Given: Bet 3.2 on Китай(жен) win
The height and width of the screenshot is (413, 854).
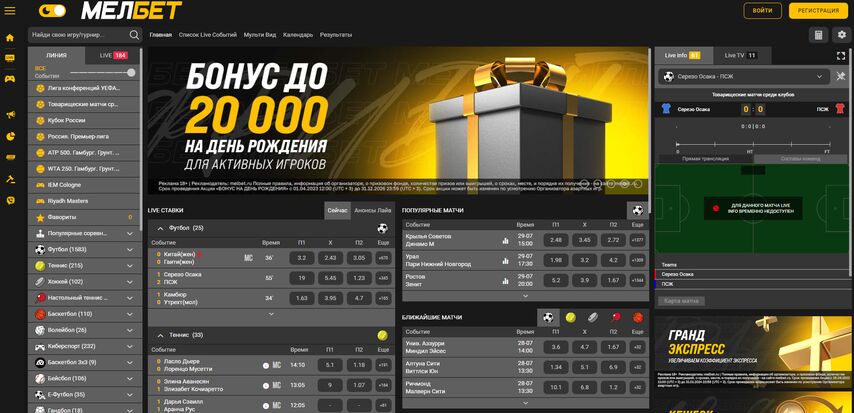Looking at the screenshot, I should click(302, 258).
